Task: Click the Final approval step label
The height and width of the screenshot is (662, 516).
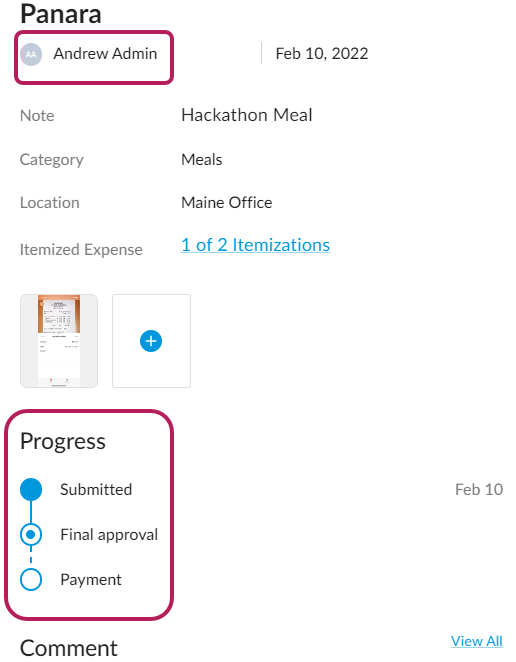Action: click(x=109, y=535)
